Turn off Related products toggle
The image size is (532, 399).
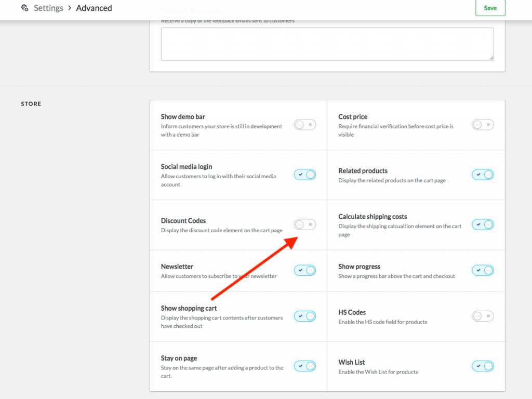483,175
